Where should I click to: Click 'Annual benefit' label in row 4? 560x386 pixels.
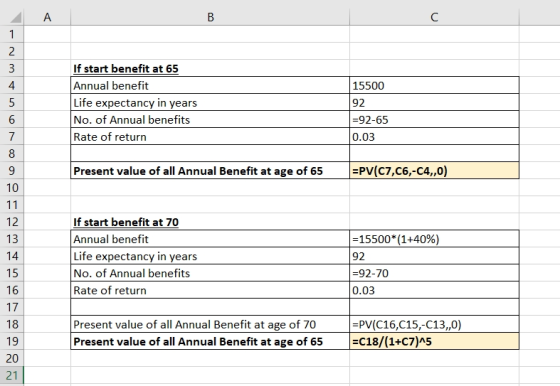point(111,86)
